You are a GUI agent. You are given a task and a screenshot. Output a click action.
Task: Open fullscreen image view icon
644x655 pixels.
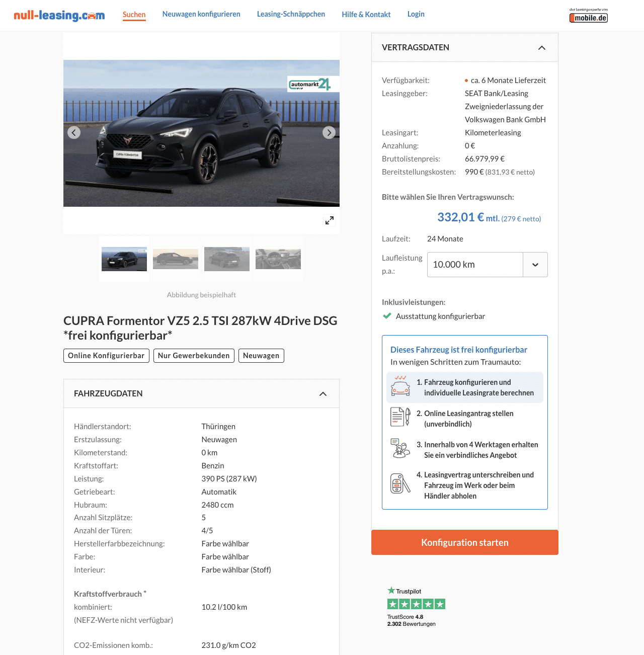tap(330, 220)
